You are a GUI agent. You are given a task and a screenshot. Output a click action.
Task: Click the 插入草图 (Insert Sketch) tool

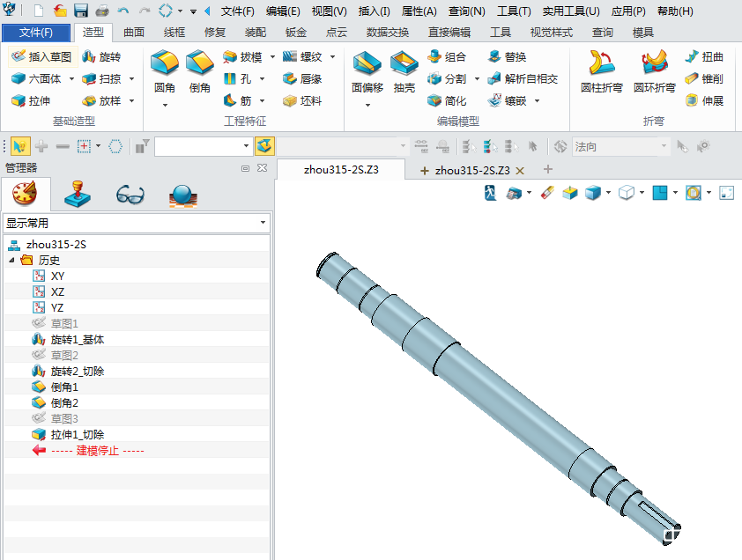pyautogui.click(x=41, y=56)
